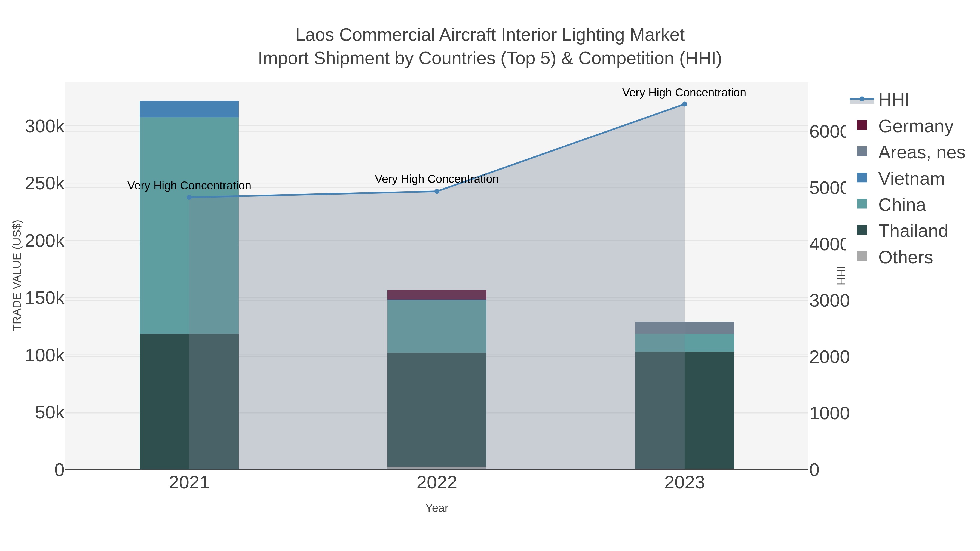980x551 pixels.
Task: Toggle the HHI legend entry
Action: click(879, 100)
